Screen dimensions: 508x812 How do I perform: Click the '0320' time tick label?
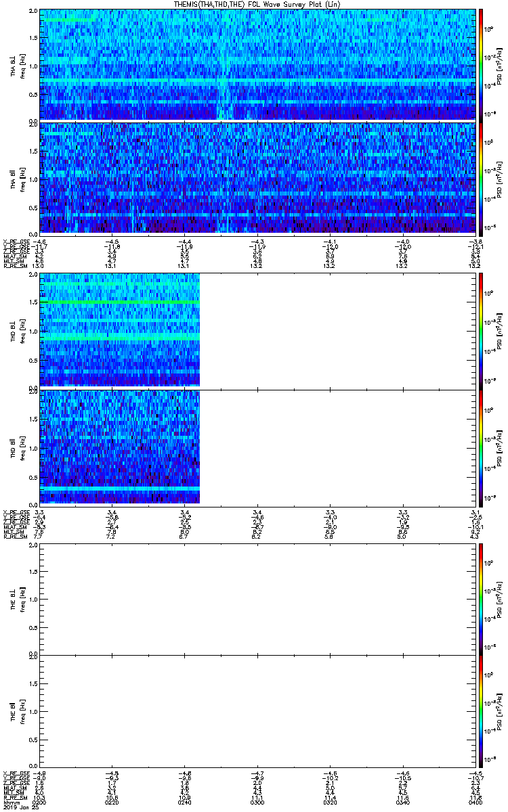pyautogui.click(x=329, y=802)
